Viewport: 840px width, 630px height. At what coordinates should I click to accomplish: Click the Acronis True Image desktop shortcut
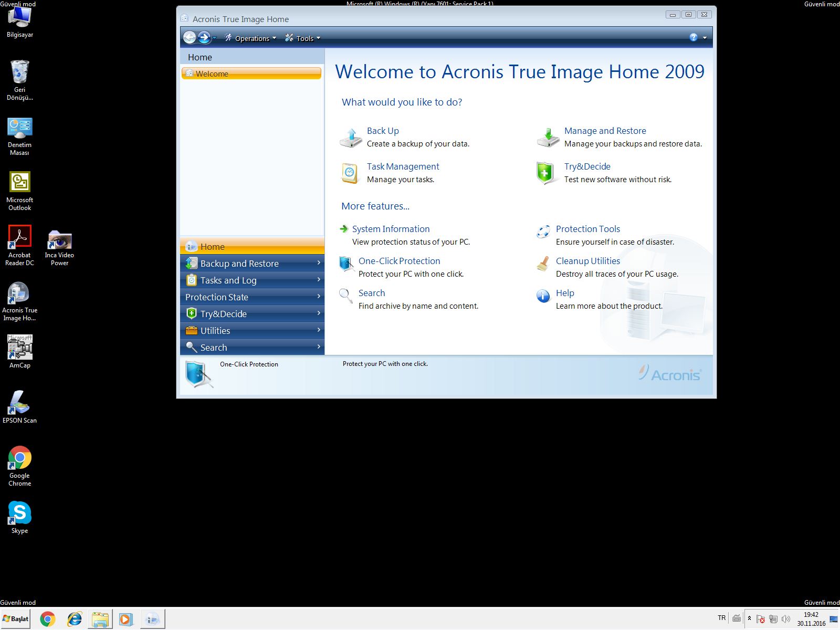pyautogui.click(x=20, y=301)
